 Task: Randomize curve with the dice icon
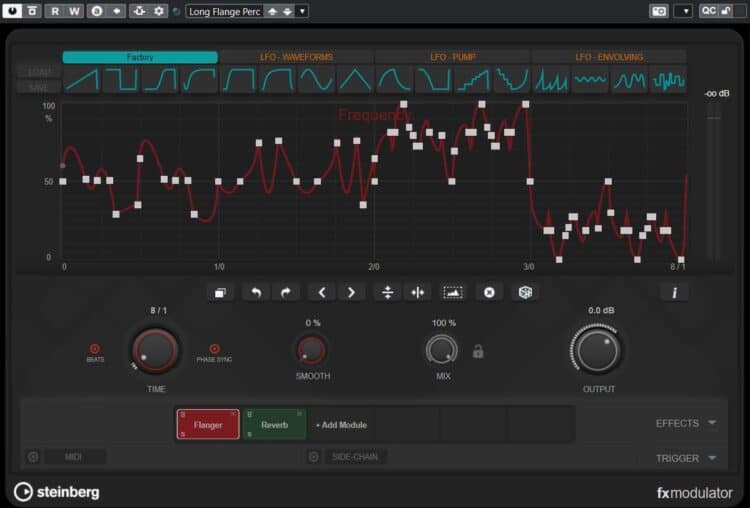[525, 292]
